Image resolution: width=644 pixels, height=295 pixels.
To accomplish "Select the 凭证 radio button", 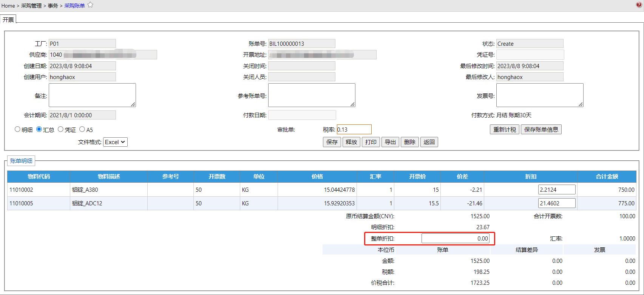I will click(x=60, y=129).
